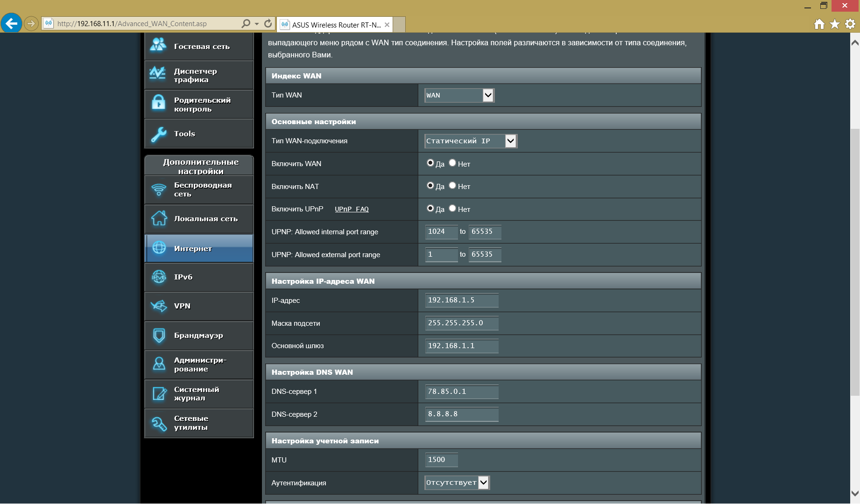
Task: Click the browser Back button
Action: coord(11,23)
